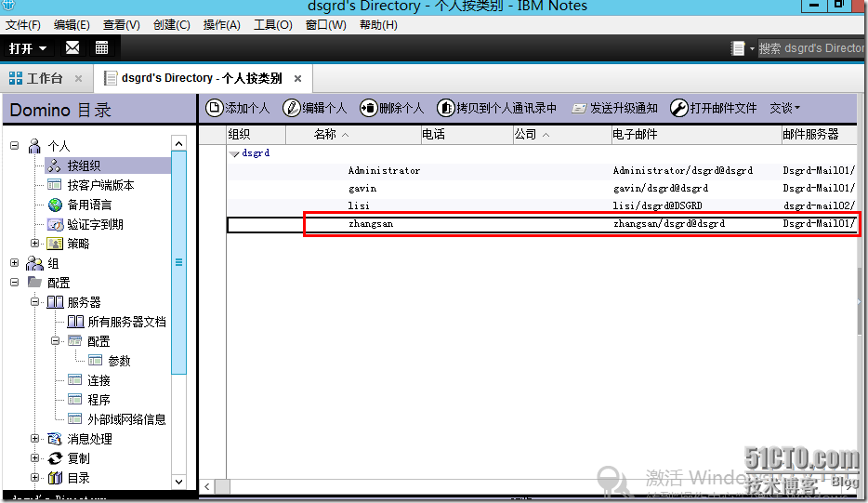The image size is (868, 503).
Task: Click navigator scrollbar down arrow
Action: [x=178, y=482]
